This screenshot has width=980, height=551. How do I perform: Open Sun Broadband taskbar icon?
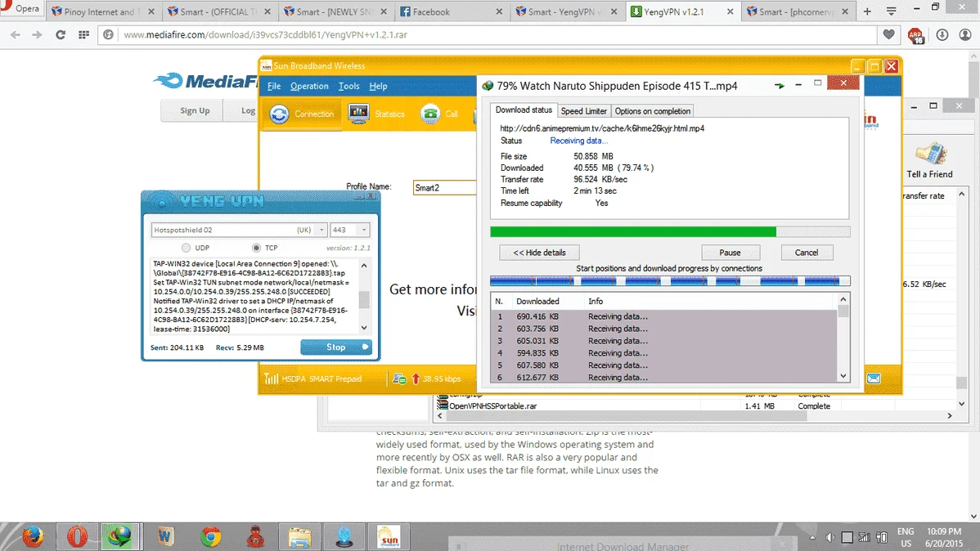point(389,536)
